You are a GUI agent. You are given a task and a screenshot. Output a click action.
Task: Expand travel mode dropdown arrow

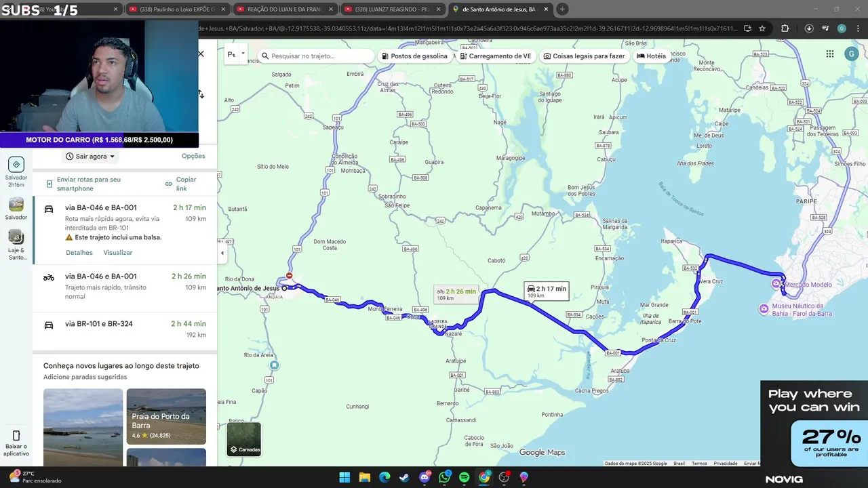243,54
